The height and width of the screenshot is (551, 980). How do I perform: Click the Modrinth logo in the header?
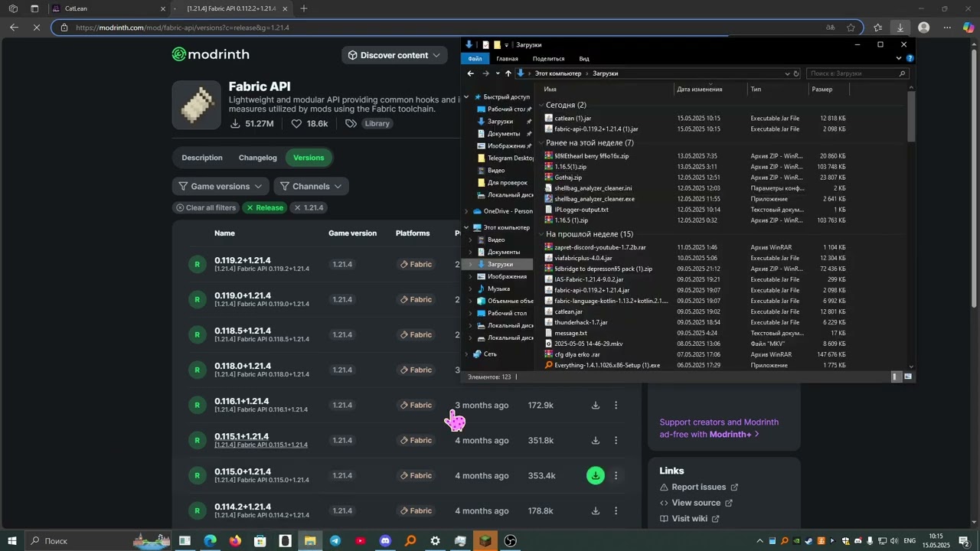(x=211, y=54)
